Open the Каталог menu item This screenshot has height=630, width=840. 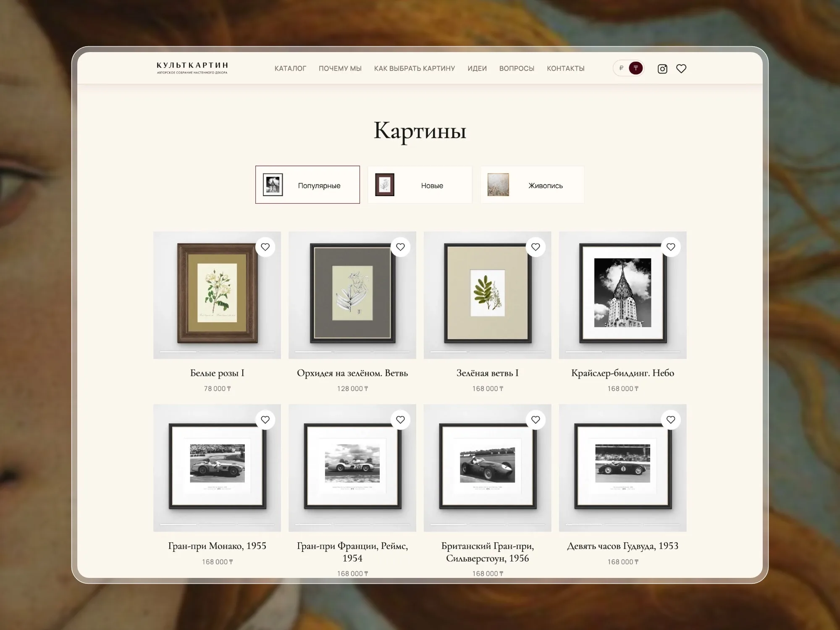point(290,68)
